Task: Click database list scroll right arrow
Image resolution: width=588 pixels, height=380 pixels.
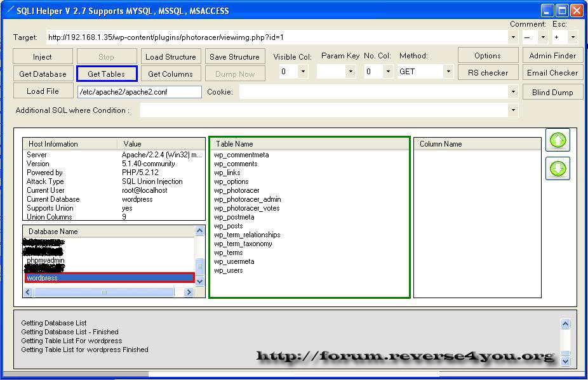Action: click(189, 292)
